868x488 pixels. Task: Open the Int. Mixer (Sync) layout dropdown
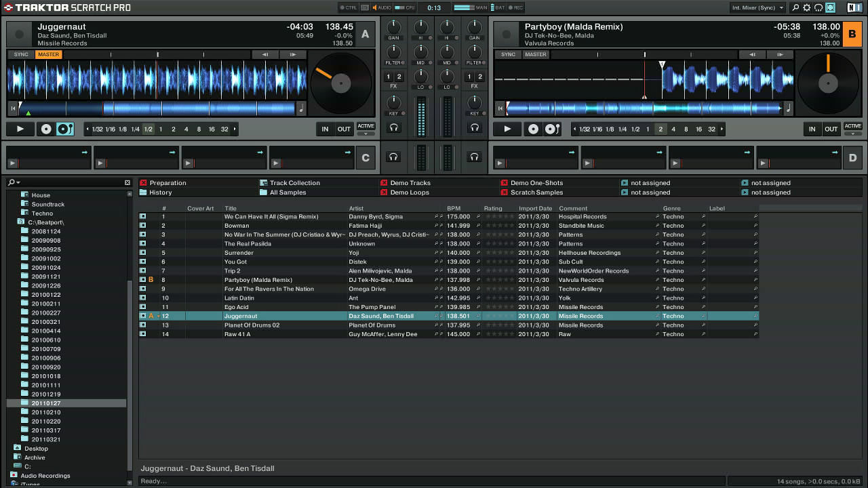click(757, 7)
